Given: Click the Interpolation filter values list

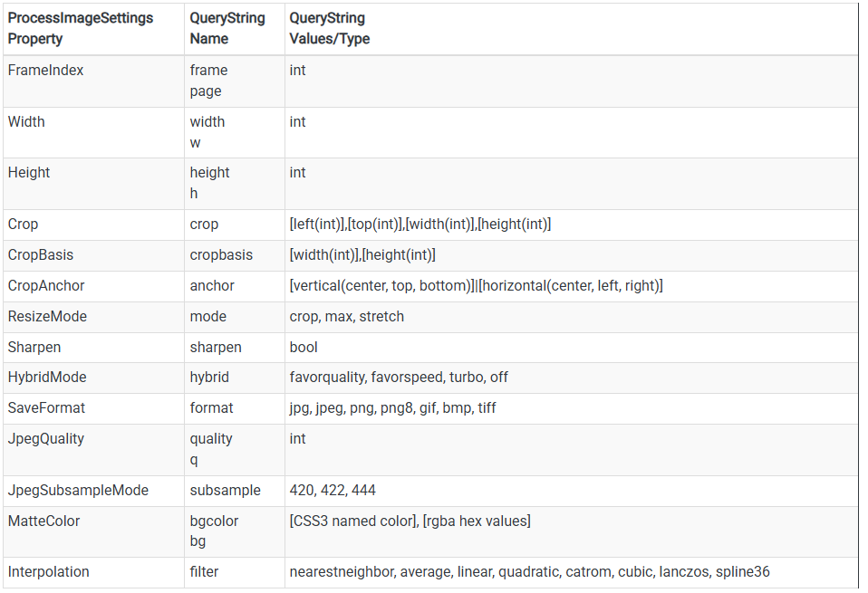Looking at the screenshot, I should (x=529, y=572).
